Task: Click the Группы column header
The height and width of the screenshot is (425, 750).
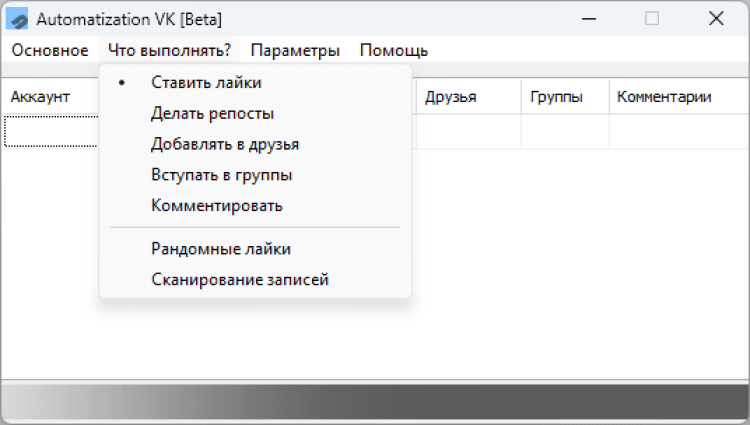Action: (x=565, y=97)
